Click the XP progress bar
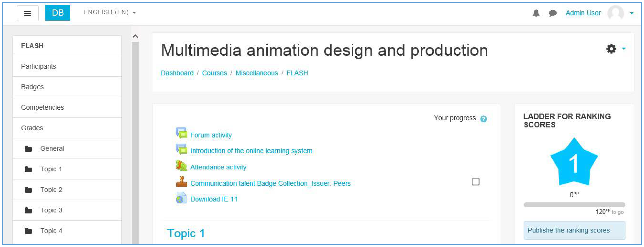644x247 pixels. [574, 205]
